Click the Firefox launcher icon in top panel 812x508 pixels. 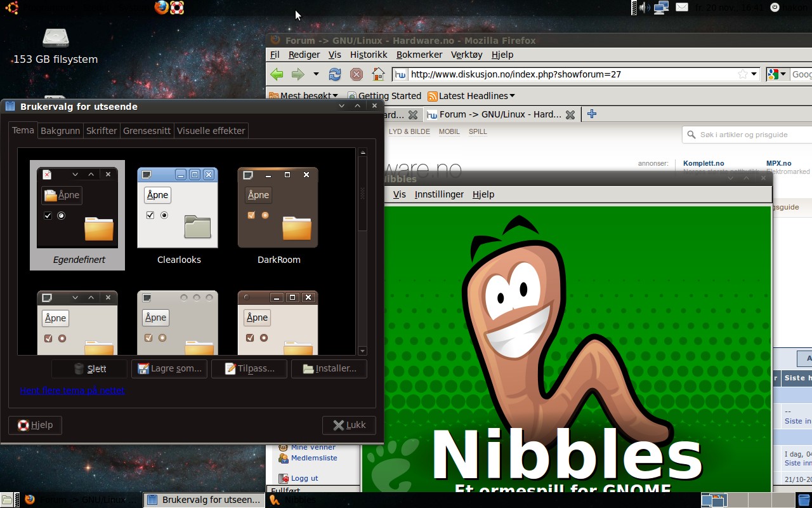(162, 7)
